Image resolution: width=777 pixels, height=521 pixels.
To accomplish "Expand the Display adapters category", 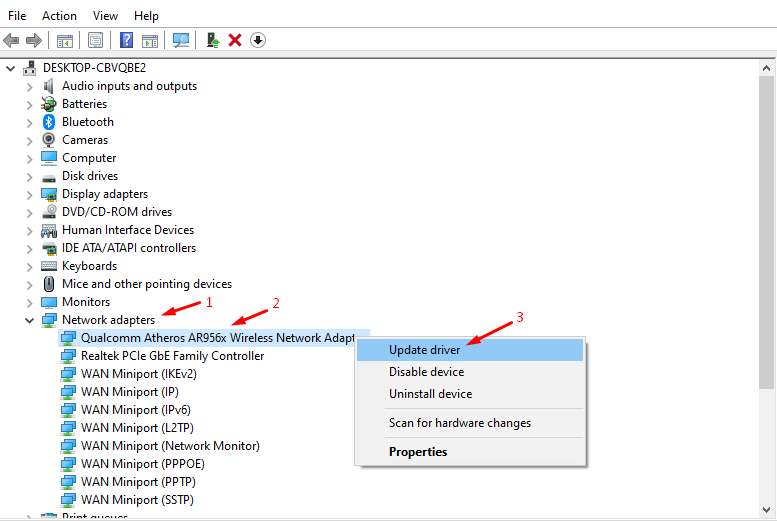I will [29, 194].
